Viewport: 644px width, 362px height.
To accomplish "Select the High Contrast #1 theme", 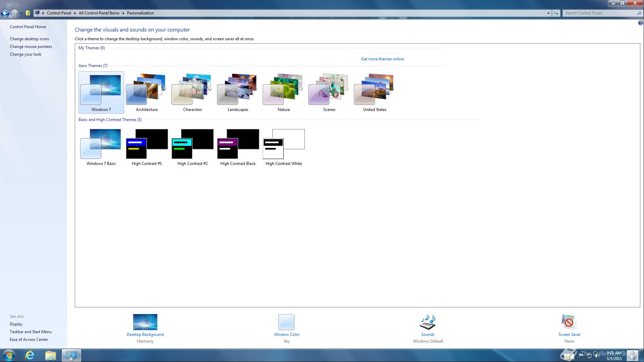I will pos(147,147).
